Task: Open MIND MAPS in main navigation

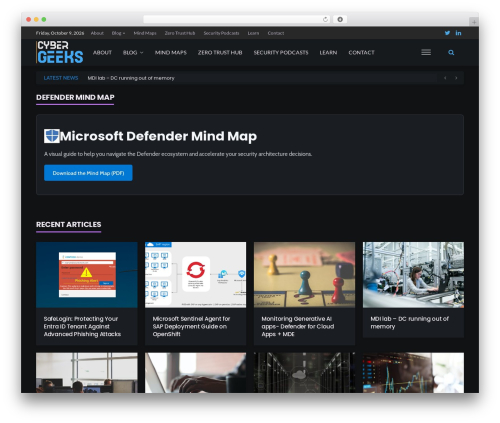Action: pyautogui.click(x=171, y=52)
